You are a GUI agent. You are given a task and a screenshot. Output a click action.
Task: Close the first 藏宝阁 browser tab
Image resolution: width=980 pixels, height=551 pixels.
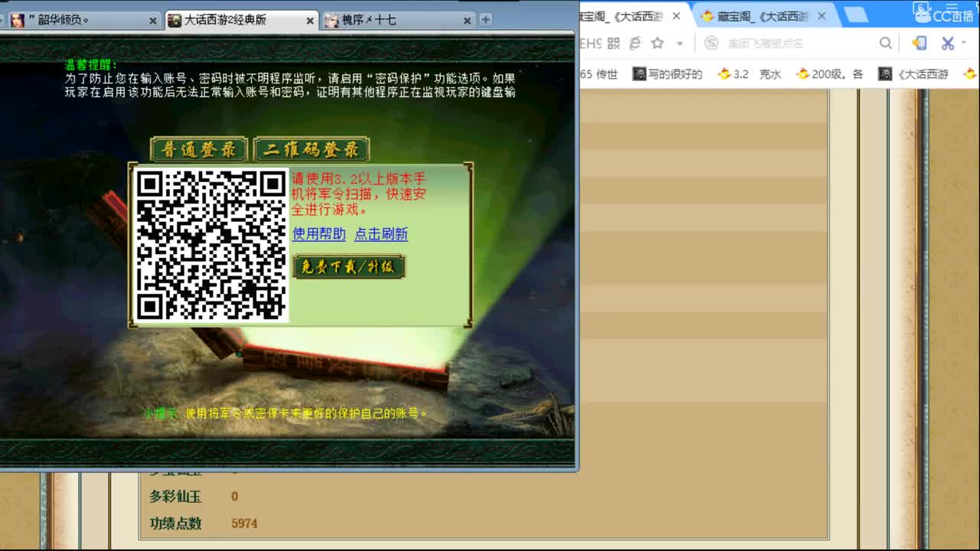[676, 15]
